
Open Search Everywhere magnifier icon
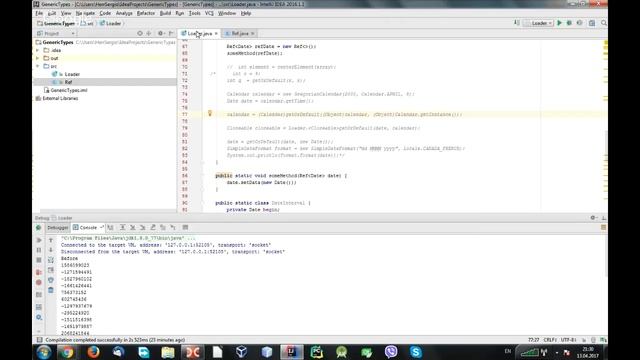click(604, 23)
